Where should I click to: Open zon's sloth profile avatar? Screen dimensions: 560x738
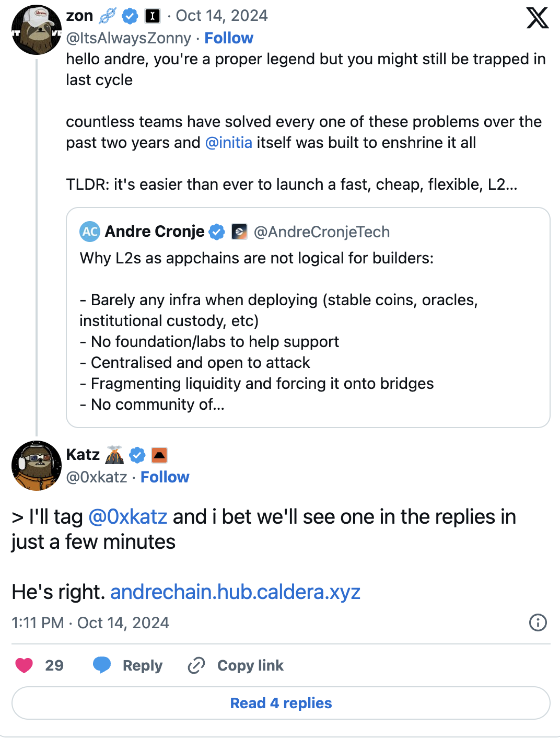pyautogui.click(x=36, y=30)
